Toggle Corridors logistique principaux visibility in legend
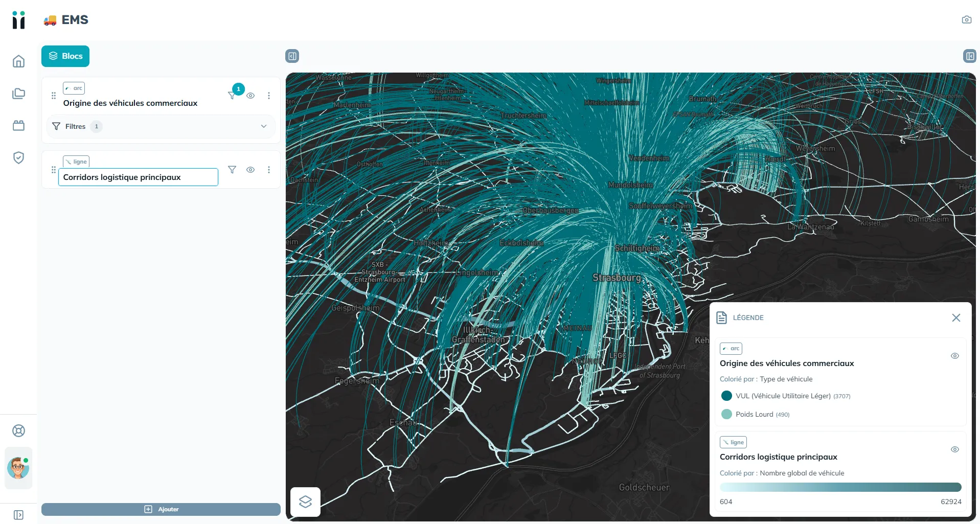This screenshot has width=980, height=524. pyautogui.click(x=954, y=449)
